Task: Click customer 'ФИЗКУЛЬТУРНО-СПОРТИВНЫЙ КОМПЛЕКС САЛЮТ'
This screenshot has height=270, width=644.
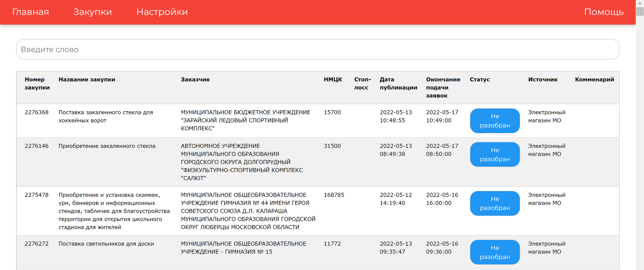Action: tap(242, 162)
